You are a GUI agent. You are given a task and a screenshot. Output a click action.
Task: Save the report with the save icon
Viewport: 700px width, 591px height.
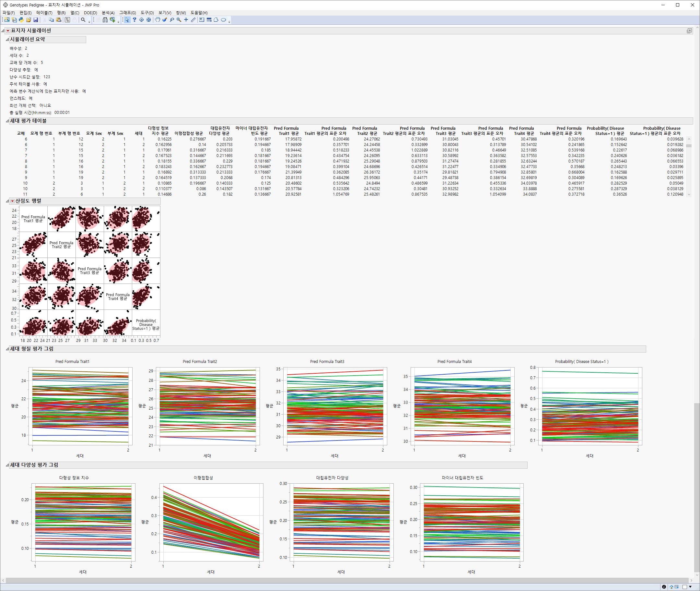point(36,20)
